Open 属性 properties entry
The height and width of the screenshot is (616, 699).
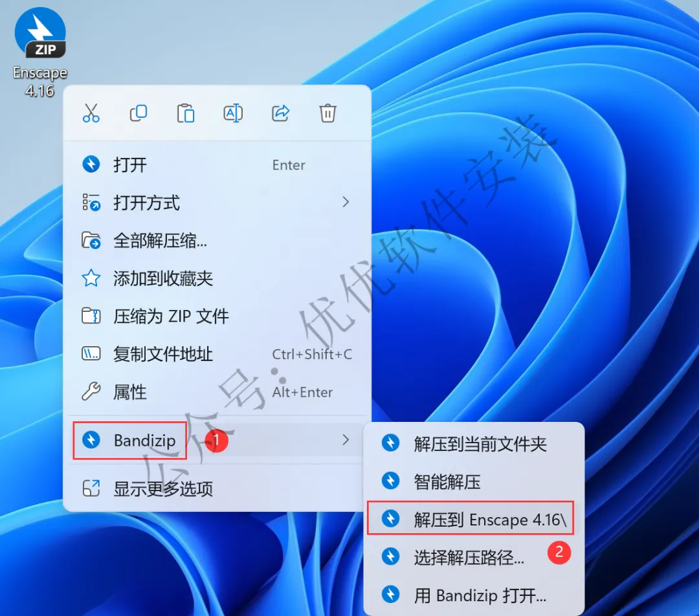217,392
